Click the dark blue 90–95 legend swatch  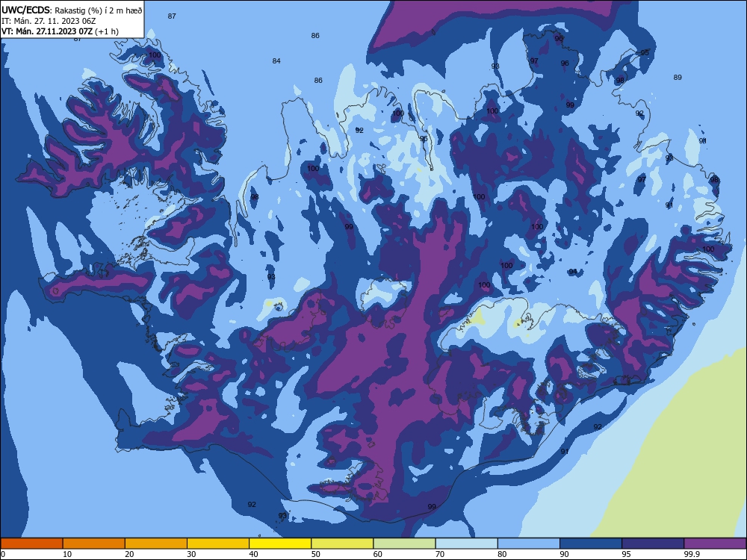(x=591, y=544)
